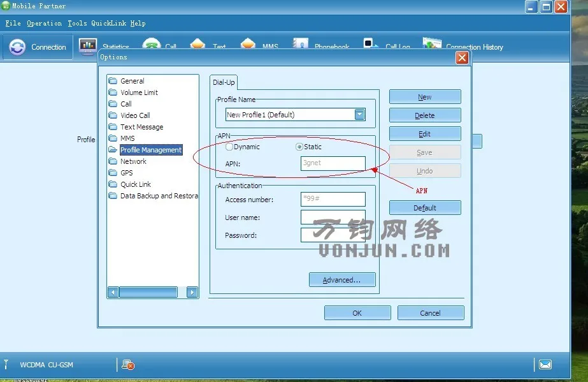Click the envelope message icon in status bar
The height and width of the screenshot is (382, 588).
(x=545, y=364)
